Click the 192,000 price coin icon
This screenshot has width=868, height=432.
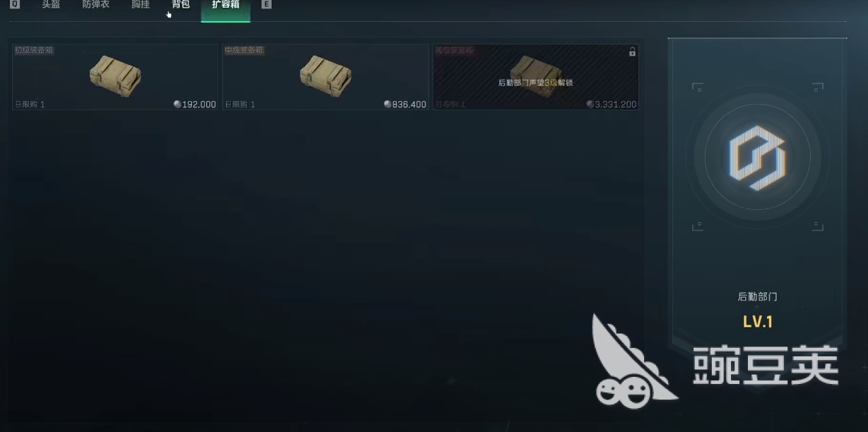(177, 104)
